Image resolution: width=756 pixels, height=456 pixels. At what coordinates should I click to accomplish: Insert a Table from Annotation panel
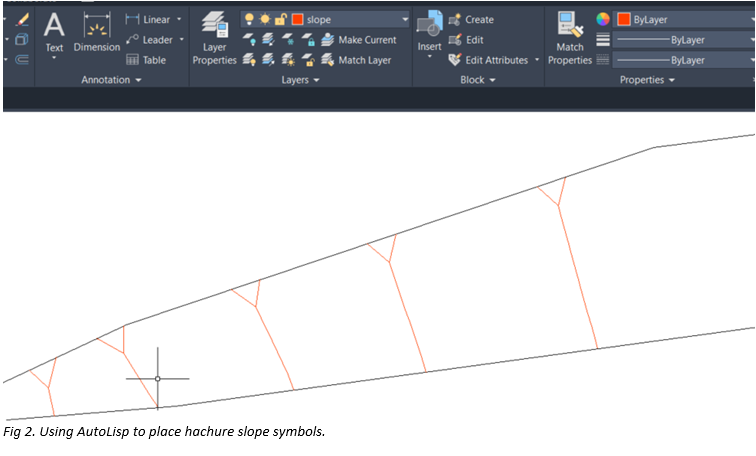tap(146, 60)
